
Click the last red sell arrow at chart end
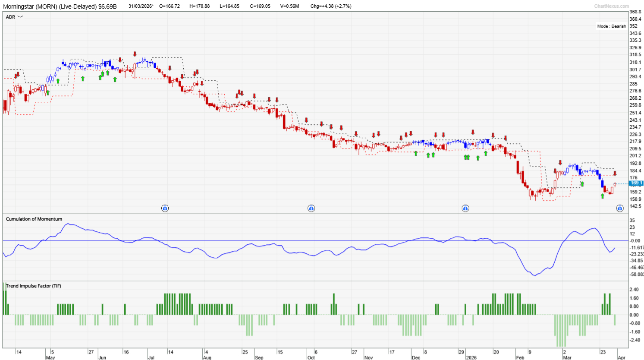(615, 174)
